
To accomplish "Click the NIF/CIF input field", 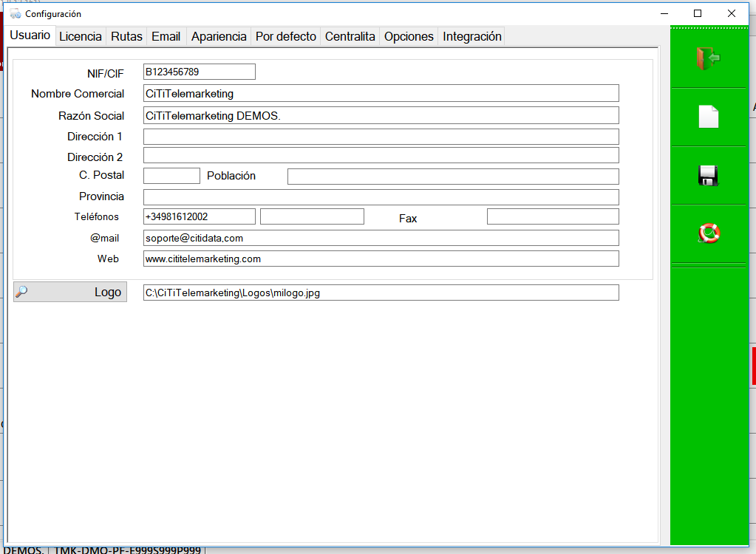I will tap(199, 72).
